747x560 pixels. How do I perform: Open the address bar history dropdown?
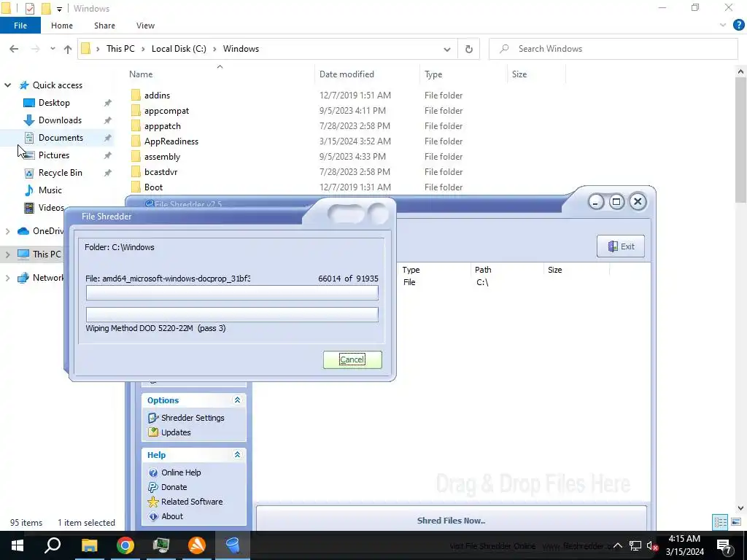[447, 49]
